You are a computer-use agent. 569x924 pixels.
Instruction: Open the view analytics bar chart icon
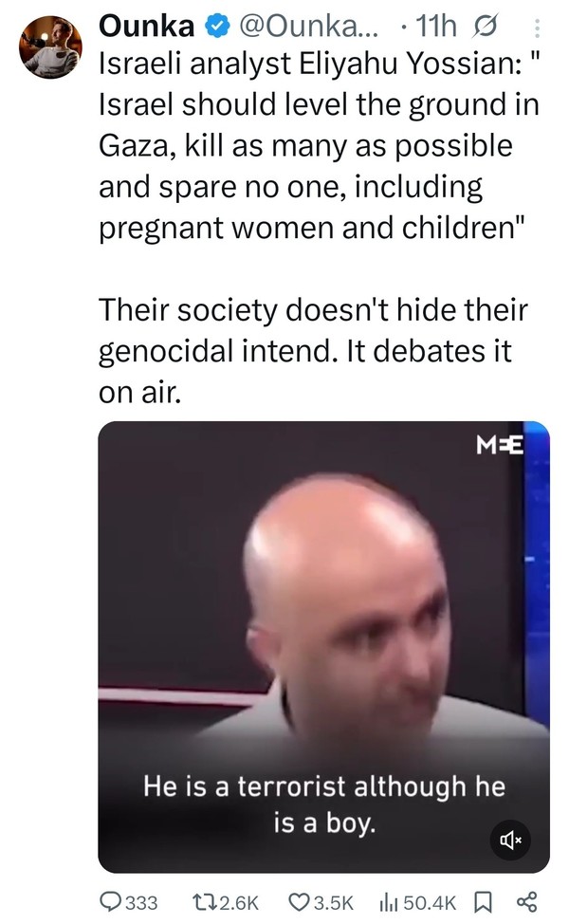click(x=390, y=901)
